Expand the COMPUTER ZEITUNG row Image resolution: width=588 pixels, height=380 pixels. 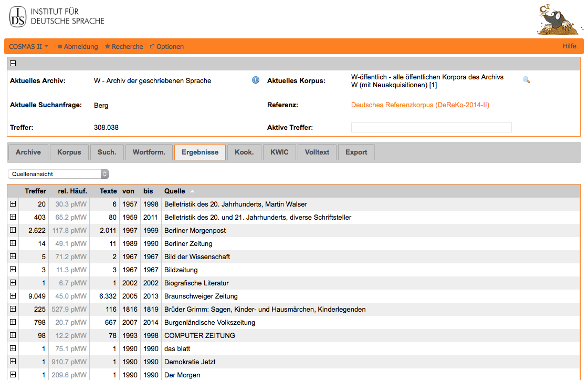point(13,335)
